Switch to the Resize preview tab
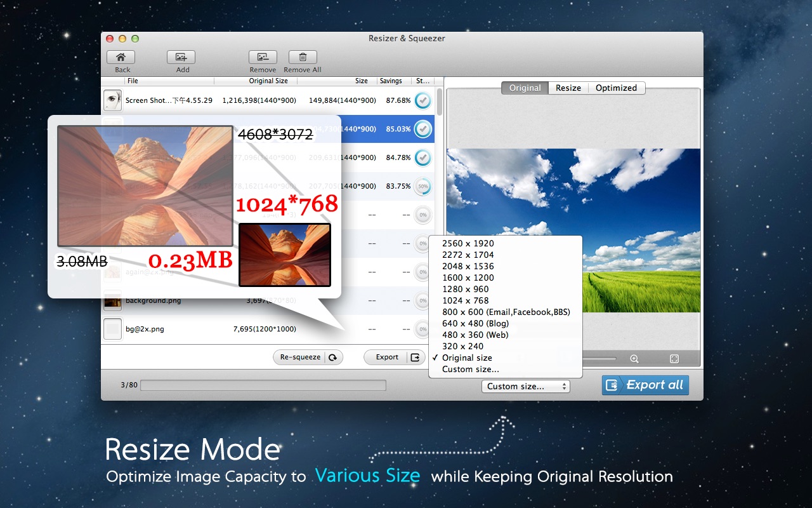 [568, 88]
